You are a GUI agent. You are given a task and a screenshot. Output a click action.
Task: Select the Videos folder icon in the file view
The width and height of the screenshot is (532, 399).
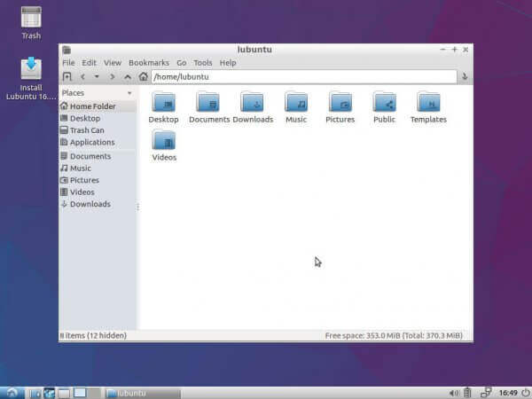pos(163,140)
